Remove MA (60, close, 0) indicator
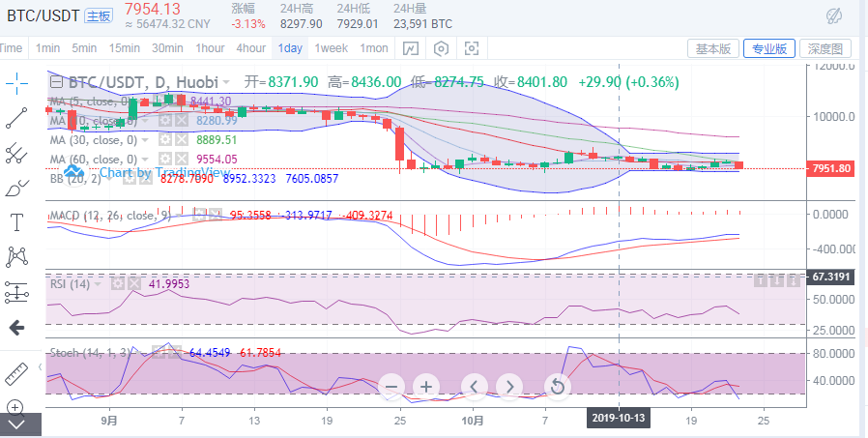The image size is (868, 438). pos(182,159)
